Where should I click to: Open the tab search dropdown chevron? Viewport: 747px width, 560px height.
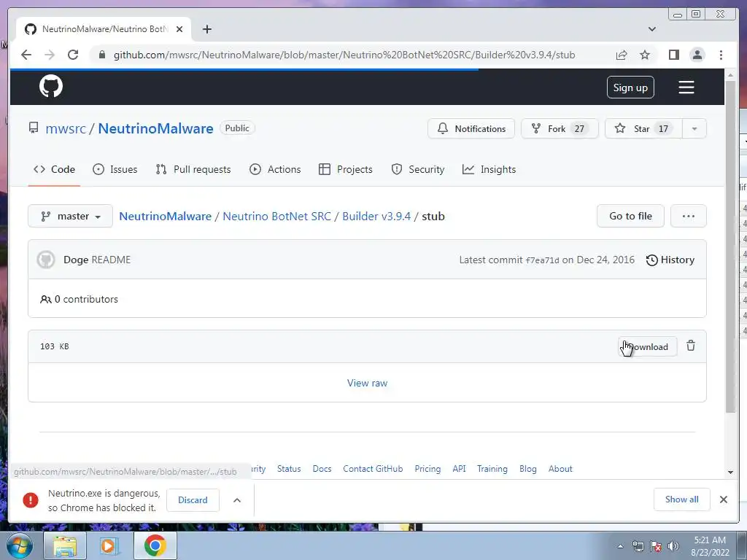651,29
